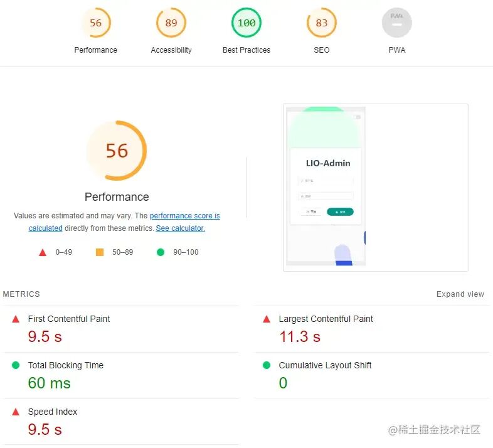Expand the Largest Contentful Paint metric
The width and height of the screenshot is (493, 448).
[372, 329]
